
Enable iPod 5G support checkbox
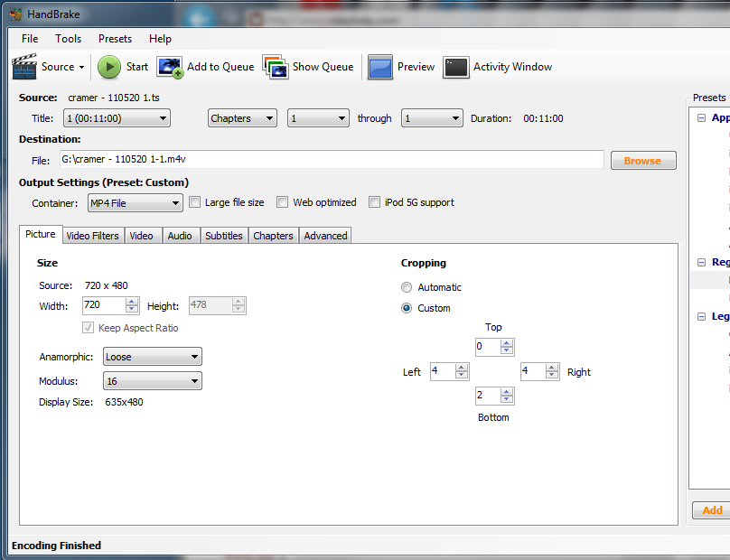[x=374, y=202]
